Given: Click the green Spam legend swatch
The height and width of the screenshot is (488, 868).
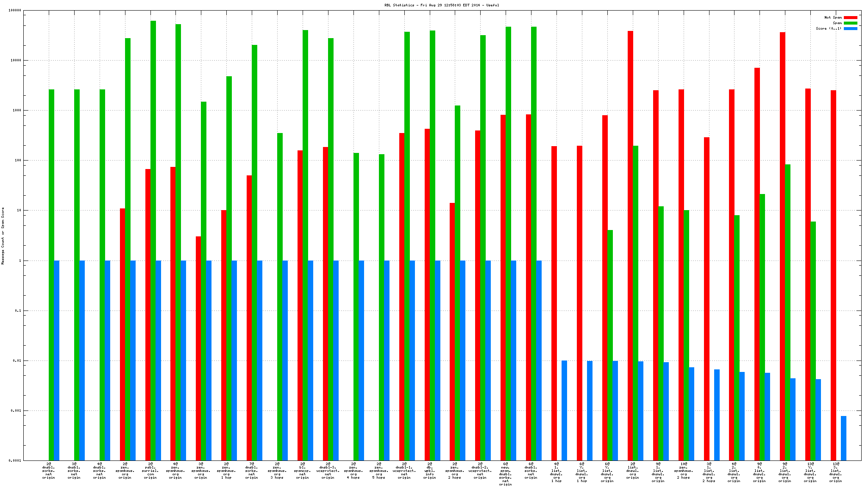Looking at the screenshot, I should [850, 23].
